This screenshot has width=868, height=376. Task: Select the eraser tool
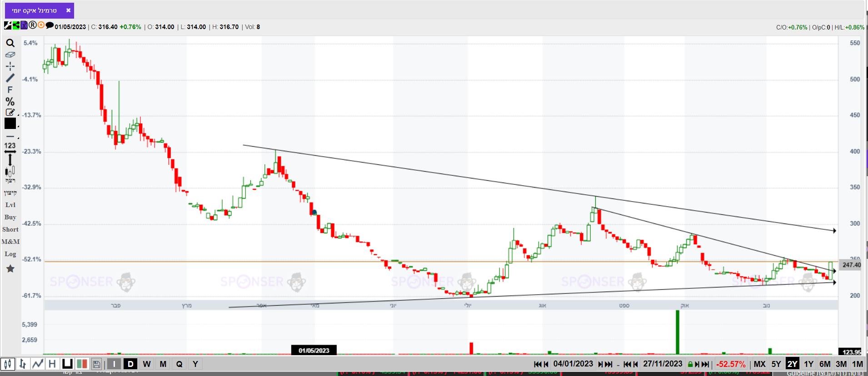click(x=10, y=55)
